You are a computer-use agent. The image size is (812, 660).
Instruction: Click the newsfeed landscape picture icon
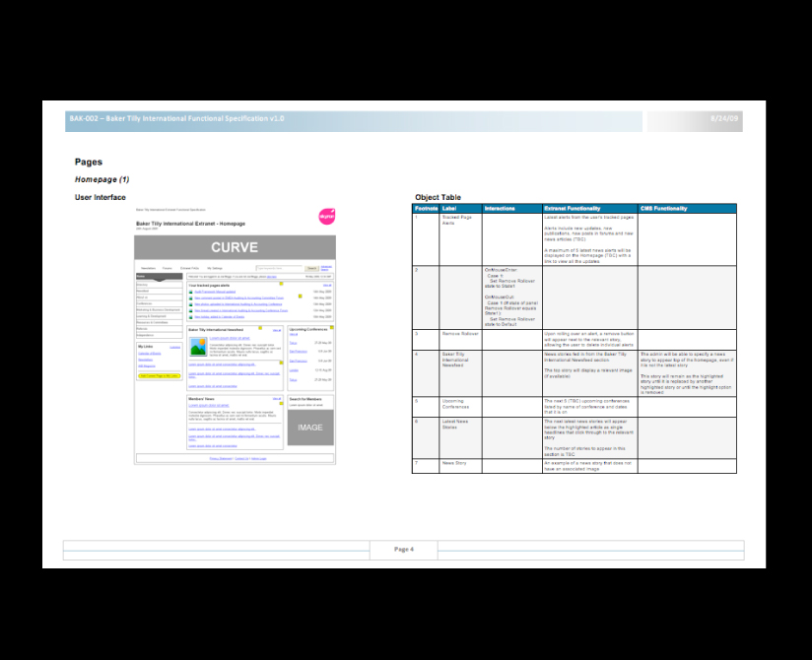pyautogui.click(x=198, y=346)
